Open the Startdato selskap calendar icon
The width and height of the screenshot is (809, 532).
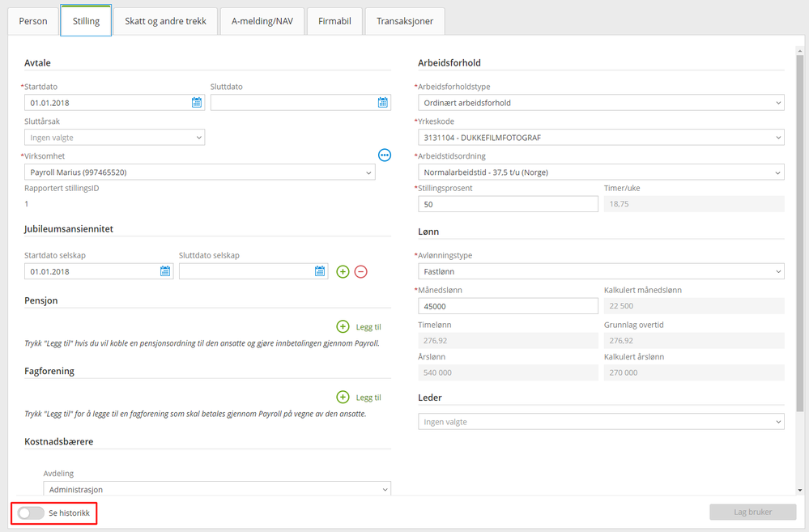coord(165,271)
